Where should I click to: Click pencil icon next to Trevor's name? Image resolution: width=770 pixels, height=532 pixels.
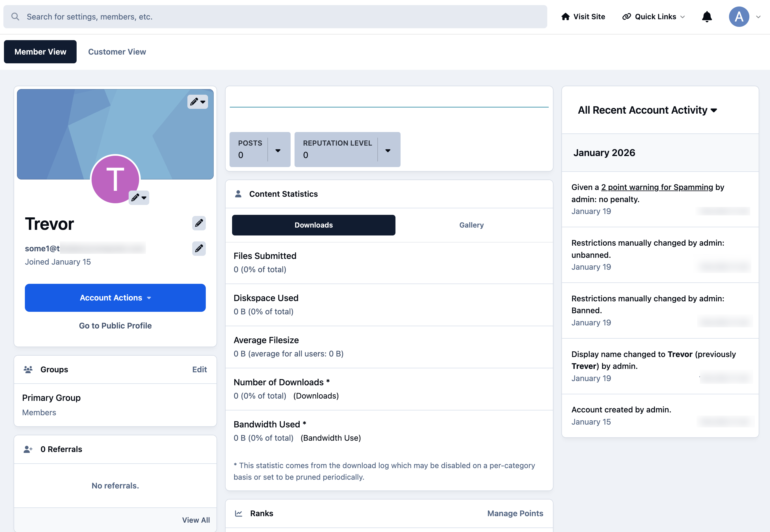tap(199, 223)
